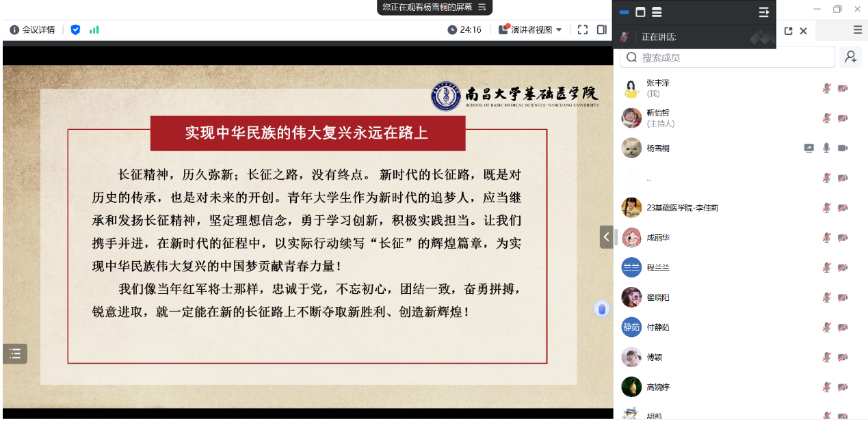The image size is (868, 421).
Task: Click the muted mic icon beside 正在讲话
Action: [624, 36]
